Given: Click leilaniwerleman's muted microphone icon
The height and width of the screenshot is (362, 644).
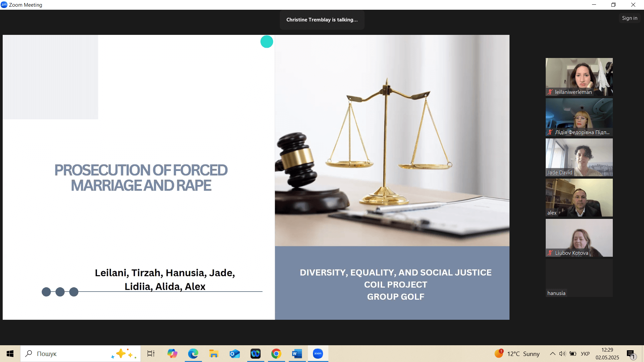Looking at the screenshot, I should (550, 92).
